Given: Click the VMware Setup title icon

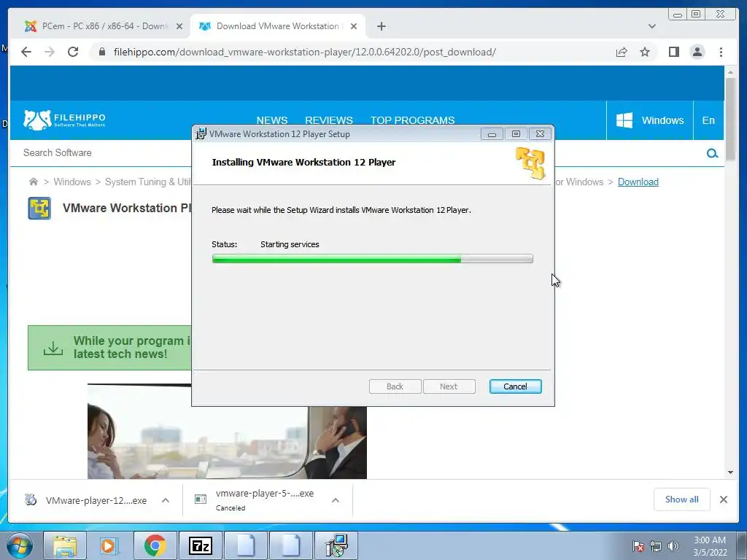Looking at the screenshot, I should 201,134.
